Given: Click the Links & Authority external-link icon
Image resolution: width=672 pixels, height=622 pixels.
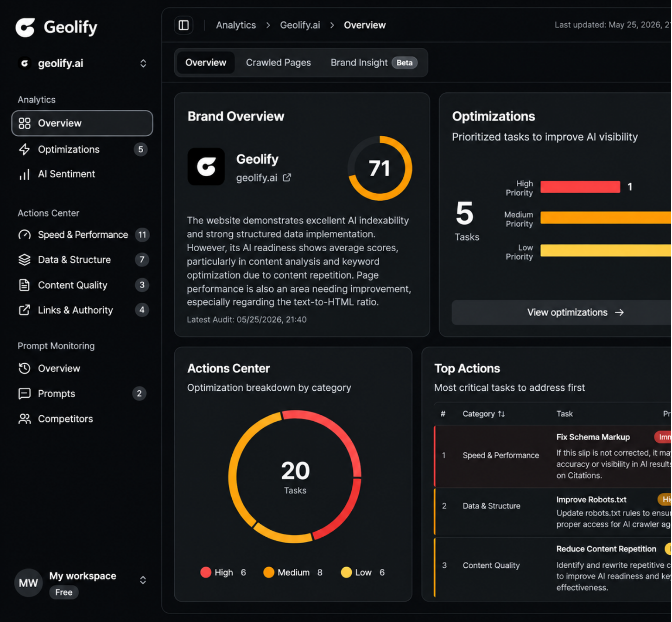Looking at the screenshot, I should [x=25, y=310].
